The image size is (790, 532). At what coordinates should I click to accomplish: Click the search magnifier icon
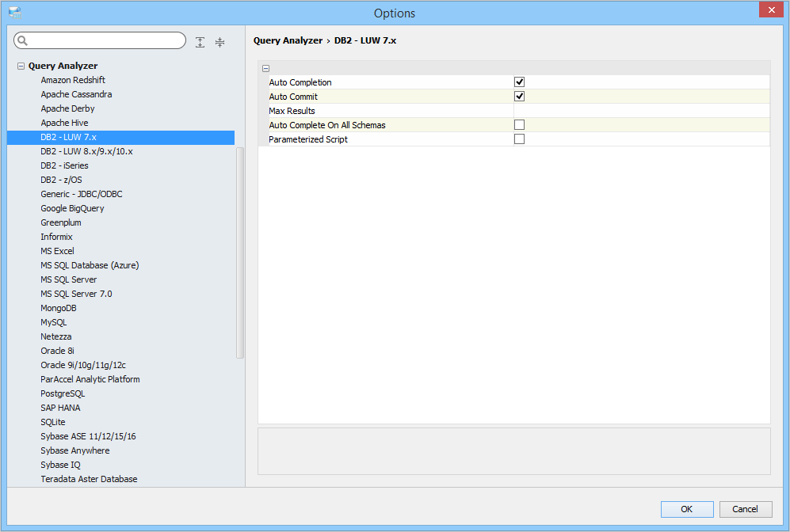[23, 40]
